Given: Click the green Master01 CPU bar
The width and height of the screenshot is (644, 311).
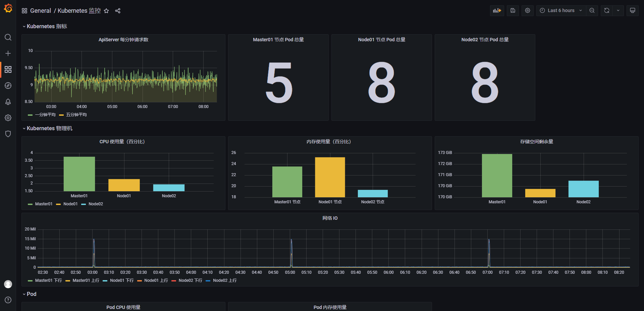Looking at the screenshot, I should pyautogui.click(x=79, y=174).
